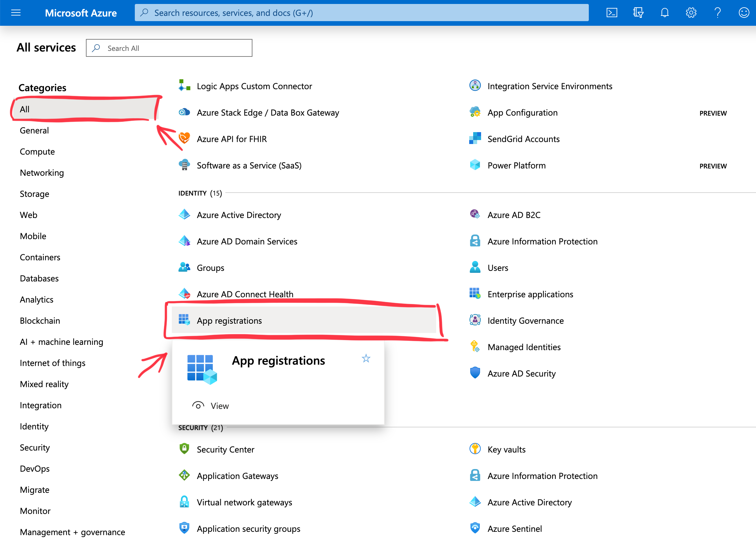Click the Power Platform icon
Image resolution: width=756 pixels, height=545 pixels.
[x=475, y=165]
